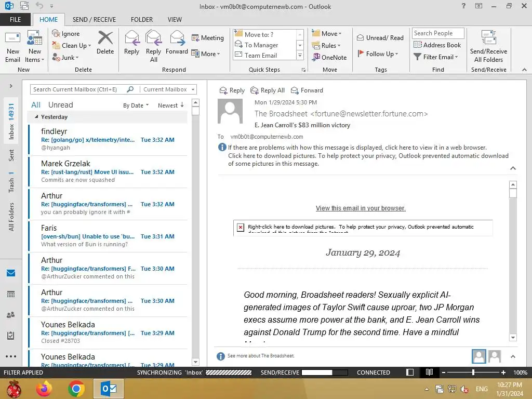
Task: Switch to the SEND / RECEIVE tab
Action: click(x=94, y=19)
